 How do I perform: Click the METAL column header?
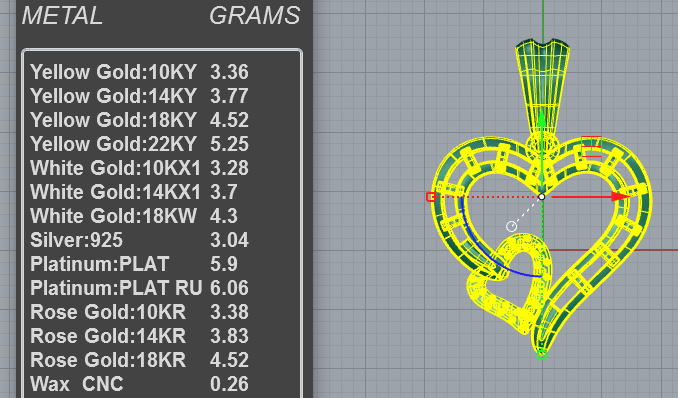62,16
